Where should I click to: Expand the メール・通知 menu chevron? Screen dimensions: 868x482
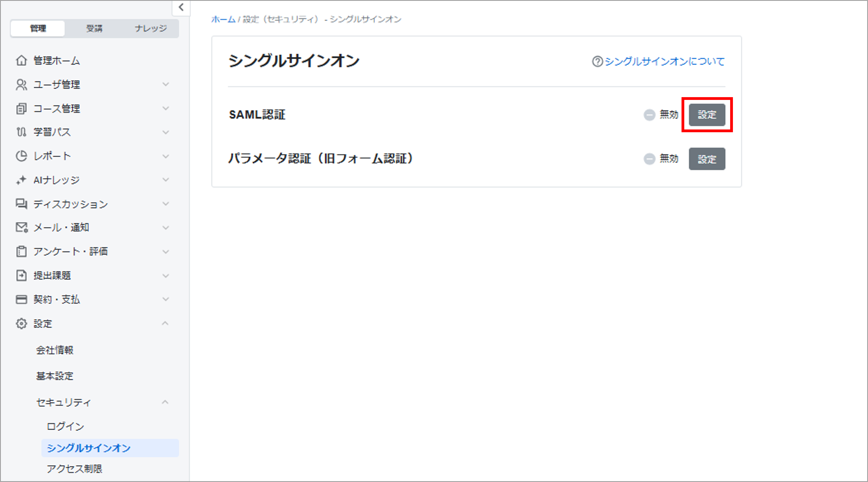(x=165, y=228)
